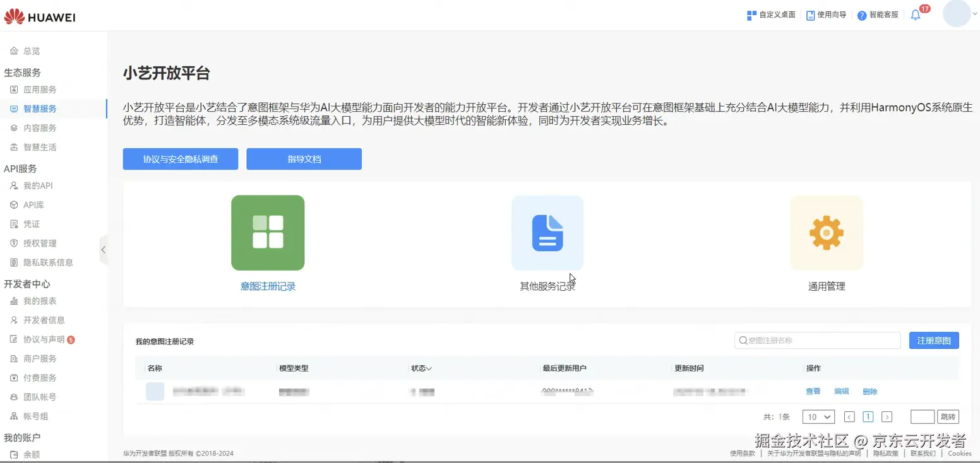Open 使用条款 footer link
This screenshot has height=463, width=980.
coord(743,454)
